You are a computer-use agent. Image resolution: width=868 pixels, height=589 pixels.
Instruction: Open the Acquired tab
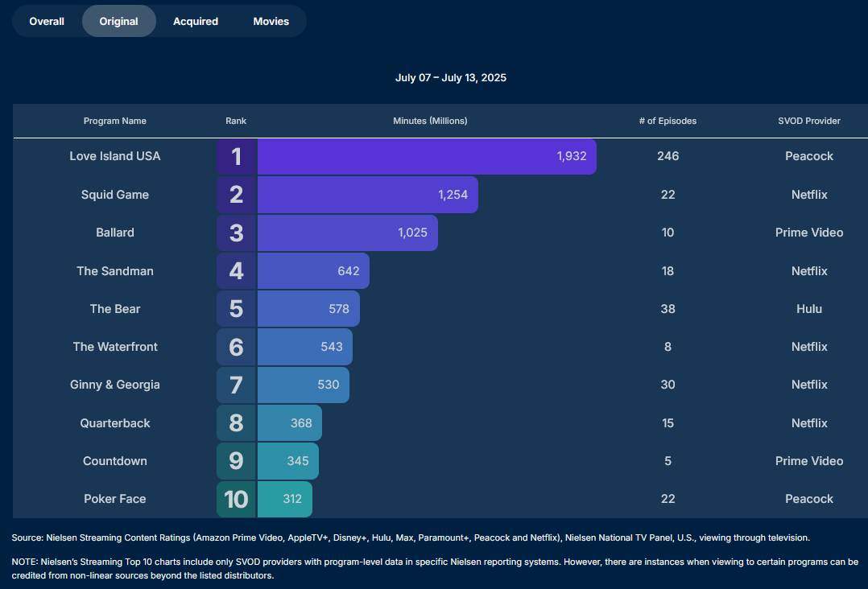pyautogui.click(x=196, y=21)
